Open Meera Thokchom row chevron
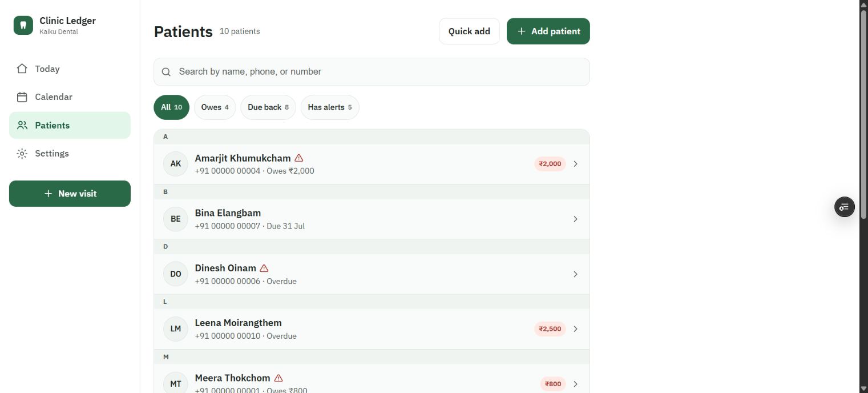Image resolution: width=868 pixels, height=393 pixels. click(575, 384)
